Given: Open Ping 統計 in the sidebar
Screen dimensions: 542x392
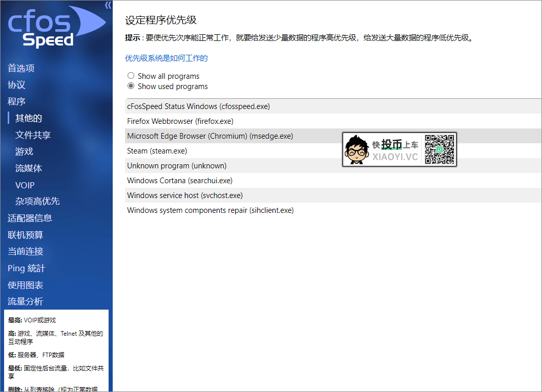Looking at the screenshot, I should click(x=27, y=268).
